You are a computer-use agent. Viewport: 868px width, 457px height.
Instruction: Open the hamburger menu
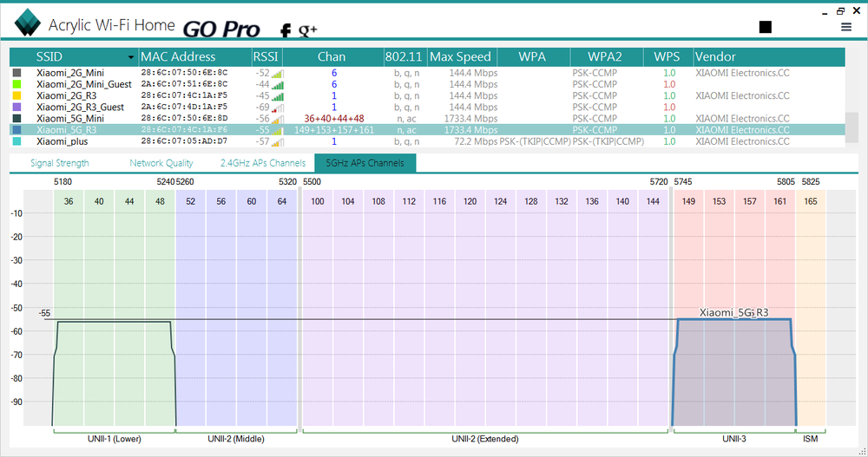click(x=846, y=27)
